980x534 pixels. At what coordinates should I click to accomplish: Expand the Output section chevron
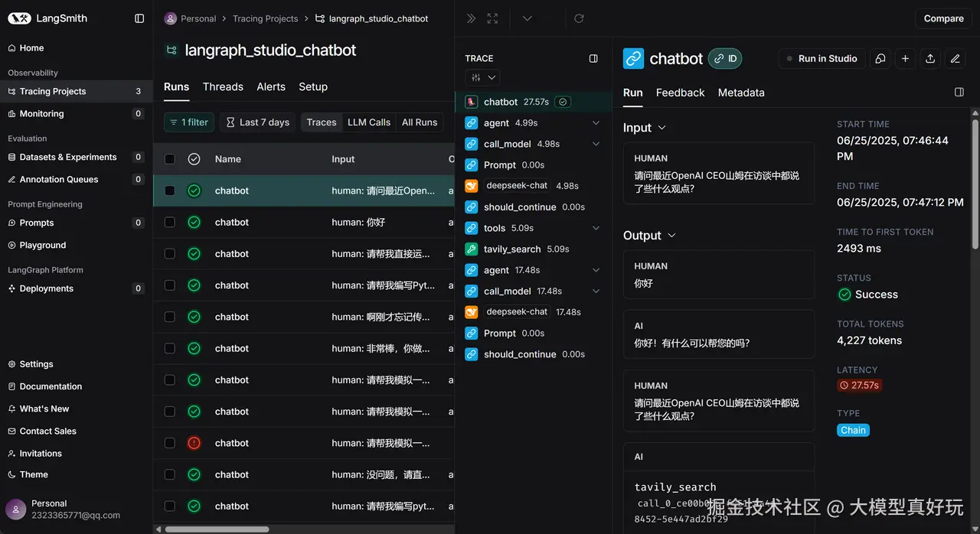click(x=671, y=236)
